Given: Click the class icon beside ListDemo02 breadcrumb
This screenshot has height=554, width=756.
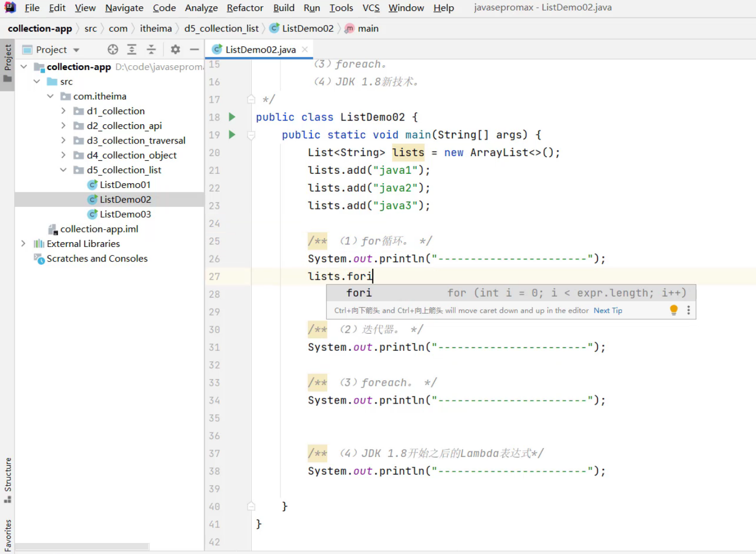Looking at the screenshot, I should click(x=274, y=28).
